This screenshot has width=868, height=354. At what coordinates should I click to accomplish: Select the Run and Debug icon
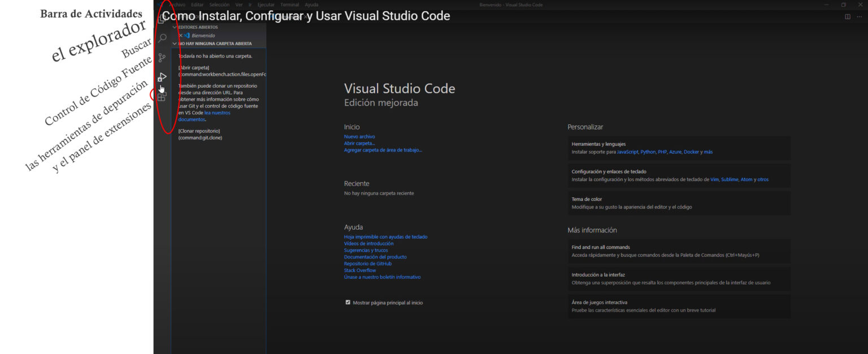tap(162, 75)
